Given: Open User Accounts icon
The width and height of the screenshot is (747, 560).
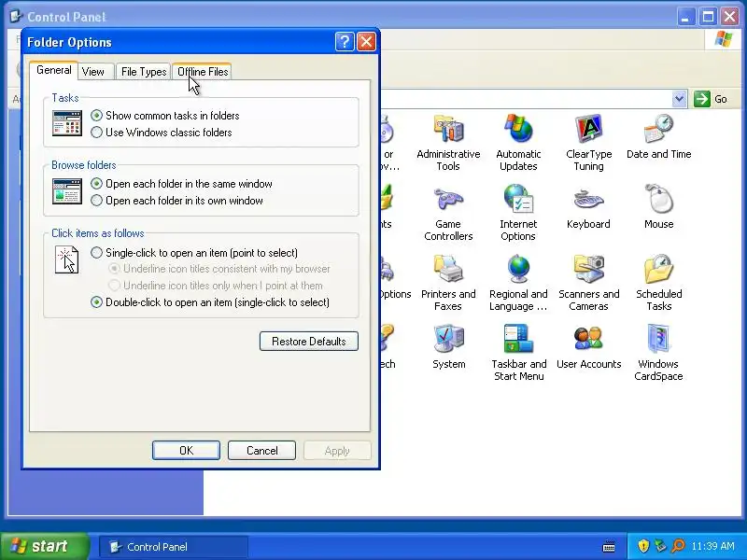Looking at the screenshot, I should pos(589,339).
